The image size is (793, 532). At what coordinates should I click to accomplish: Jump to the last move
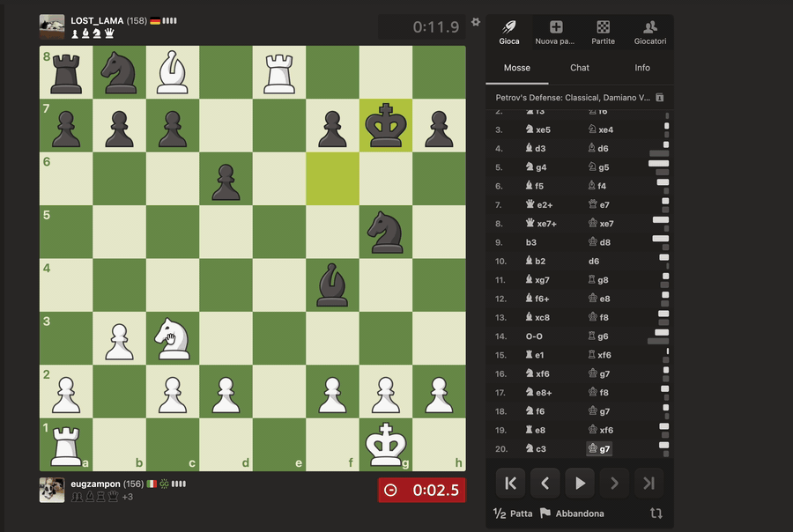pyautogui.click(x=648, y=484)
